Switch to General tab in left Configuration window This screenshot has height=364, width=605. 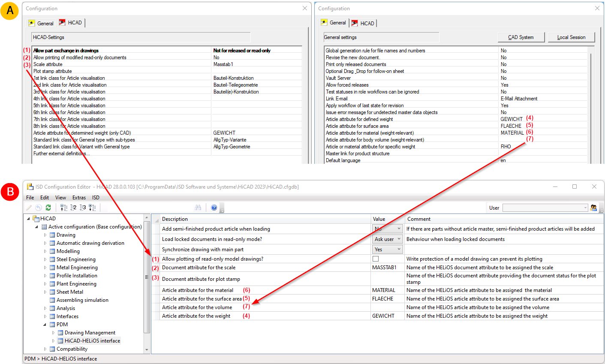click(41, 23)
